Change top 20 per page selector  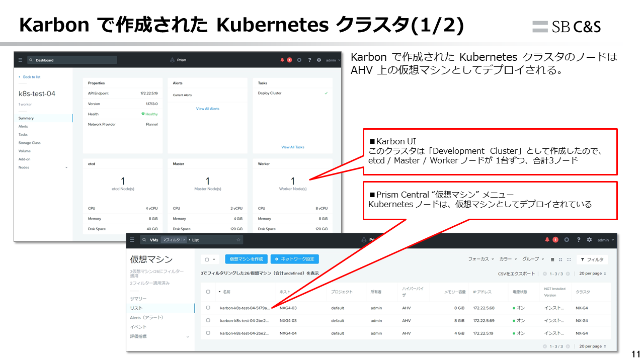(592, 274)
